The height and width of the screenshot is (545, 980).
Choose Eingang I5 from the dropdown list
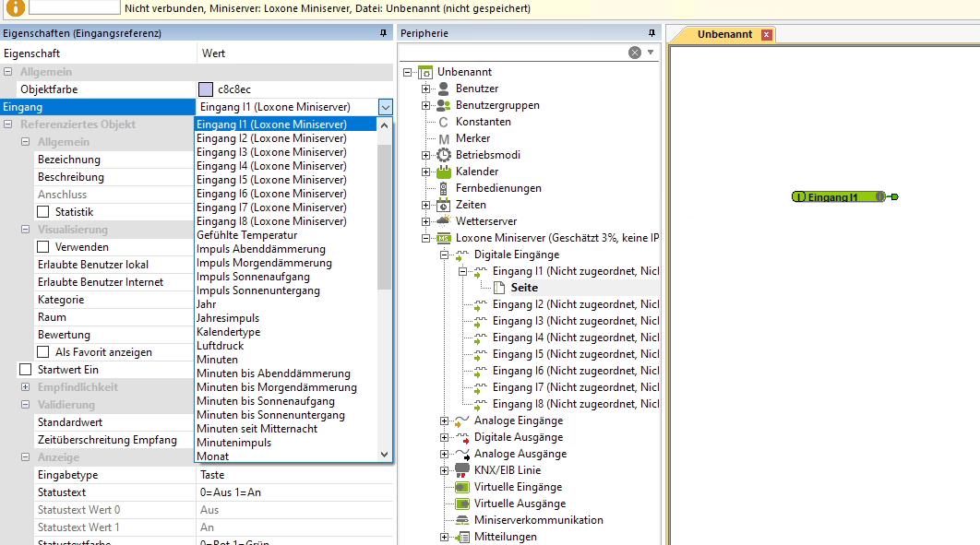click(x=271, y=180)
